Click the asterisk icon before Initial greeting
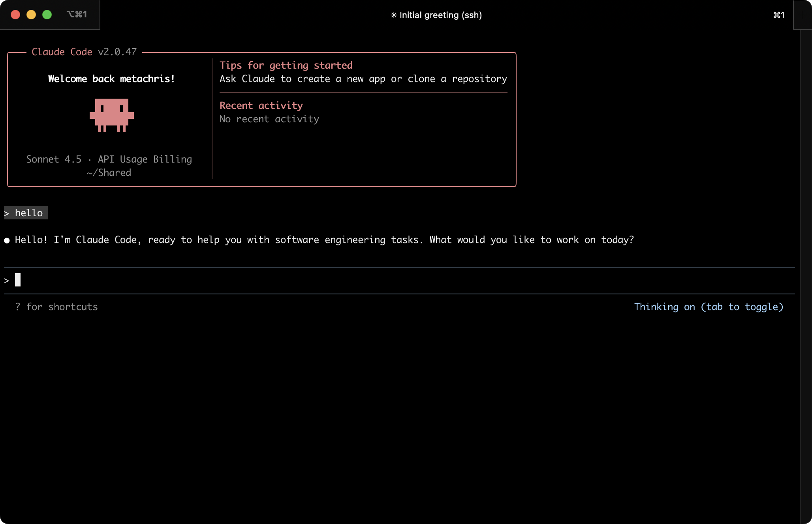 click(393, 15)
